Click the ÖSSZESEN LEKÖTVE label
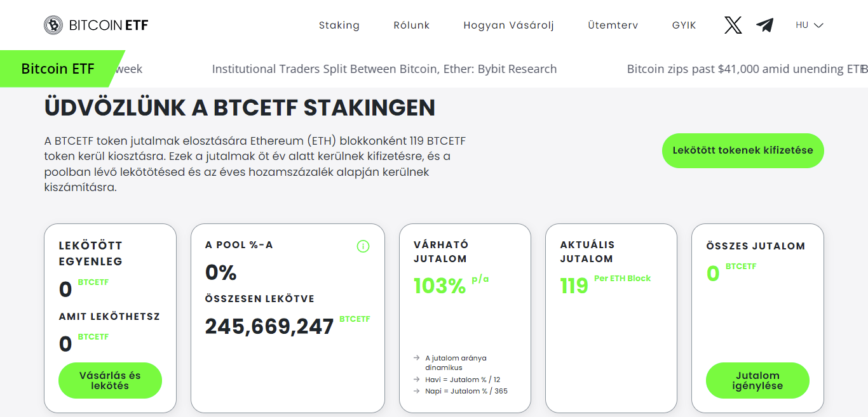The height and width of the screenshot is (417, 868). (260, 299)
